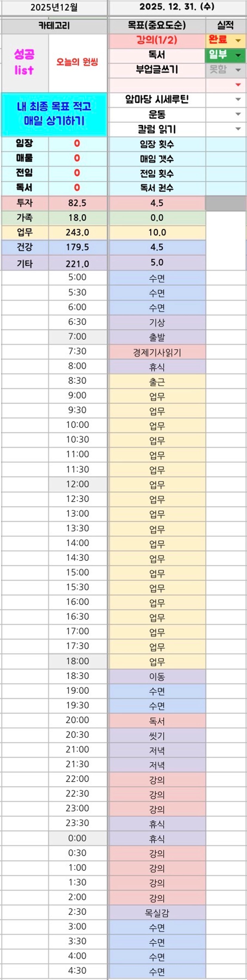The image size is (247, 980).
Task: Click the 임장 횟수 label cell
Action: coord(157,144)
